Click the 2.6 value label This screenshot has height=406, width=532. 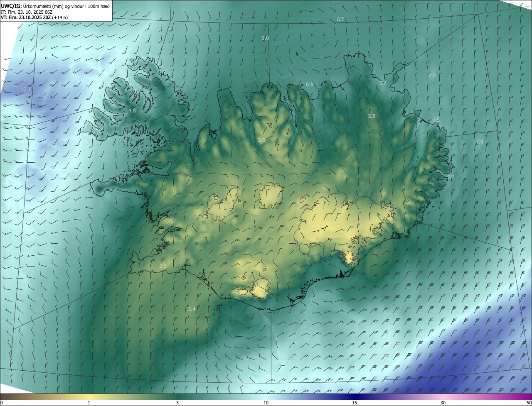point(261,140)
